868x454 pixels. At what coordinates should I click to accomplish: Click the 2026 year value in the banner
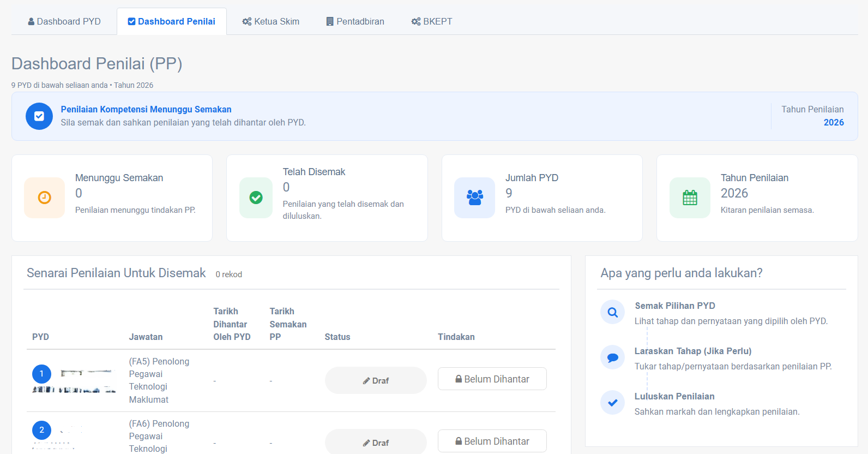[834, 122]
